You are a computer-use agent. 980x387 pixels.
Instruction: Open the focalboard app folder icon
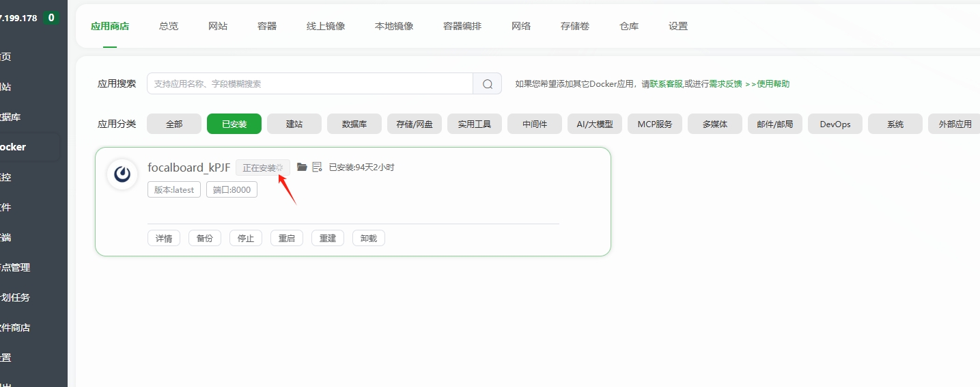302,167
